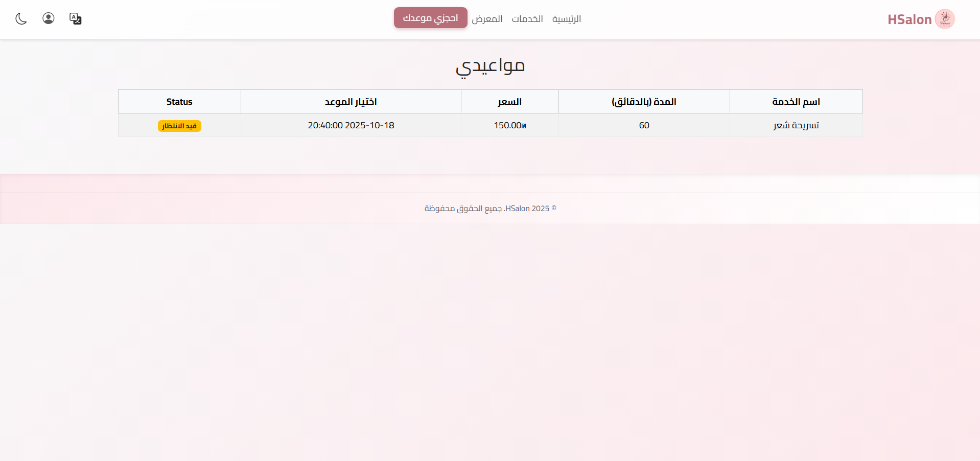
Task: Select the appointment date 2025-10-18
Action: point(351,125)
